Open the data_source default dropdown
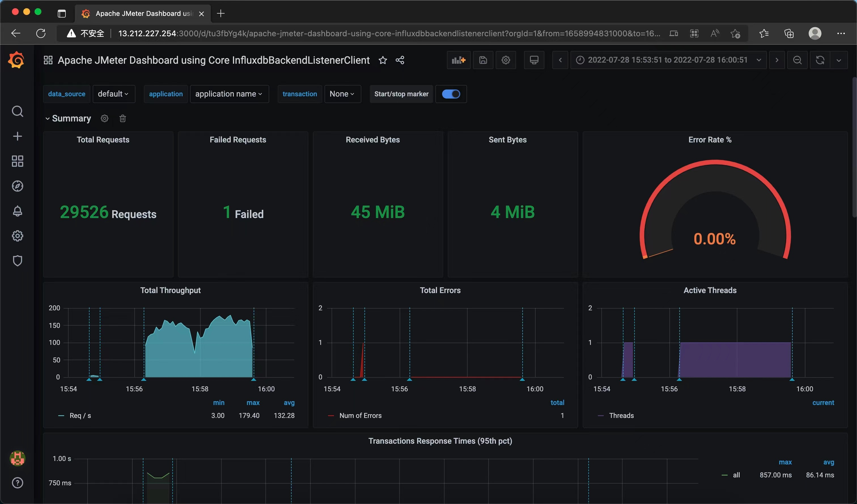 (x=114, y=94)
